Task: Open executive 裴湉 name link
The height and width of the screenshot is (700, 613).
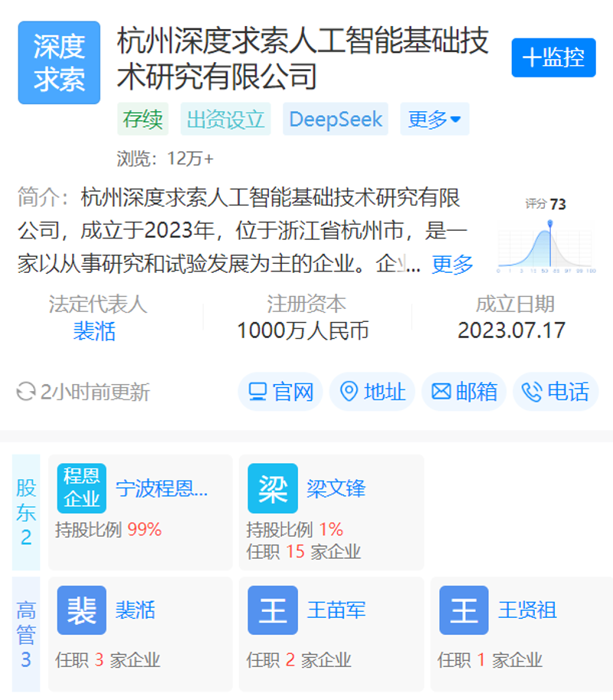Action: 136,610
